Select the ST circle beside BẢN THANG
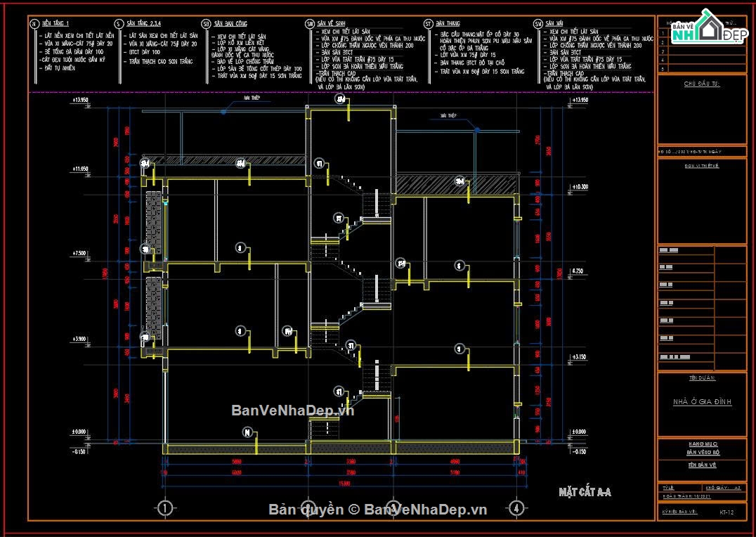Image resolution: width=756 pixels, height=537 pixels. (x=428, y=24)
